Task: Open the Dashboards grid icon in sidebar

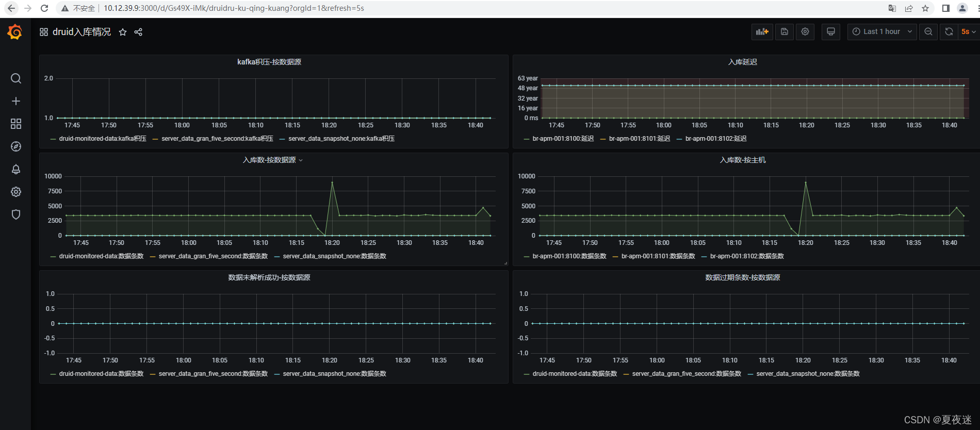Action: pyautogui.click(x=16, y=124)
